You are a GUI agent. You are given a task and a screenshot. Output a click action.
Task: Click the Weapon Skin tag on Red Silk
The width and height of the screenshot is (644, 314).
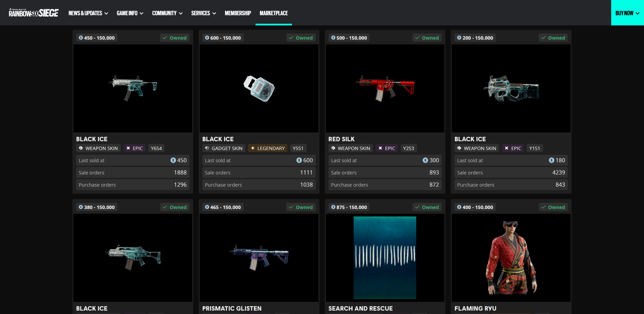351,148
